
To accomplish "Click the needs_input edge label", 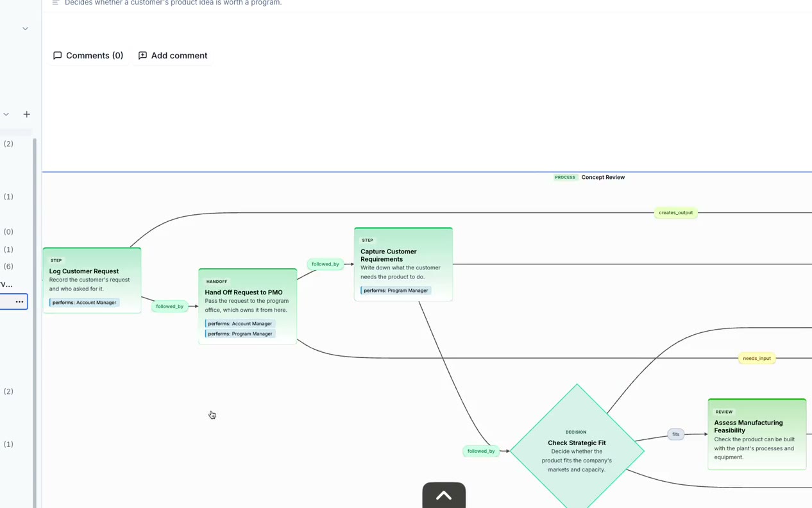I will pyautogui.click(x=757, y=359).
